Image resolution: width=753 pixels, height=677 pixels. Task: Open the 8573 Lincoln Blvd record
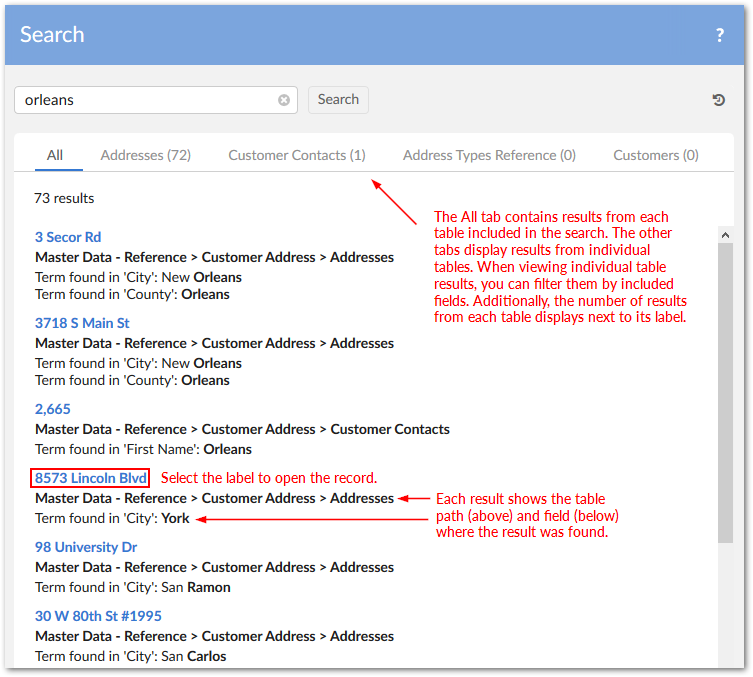[90, 478]
